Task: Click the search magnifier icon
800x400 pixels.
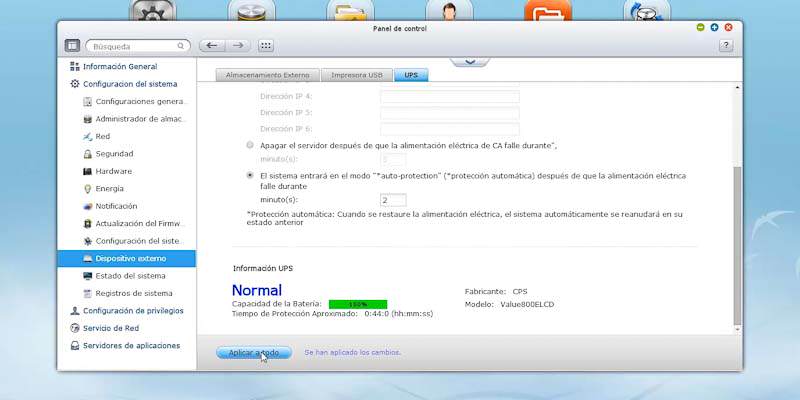Action: 180,46
